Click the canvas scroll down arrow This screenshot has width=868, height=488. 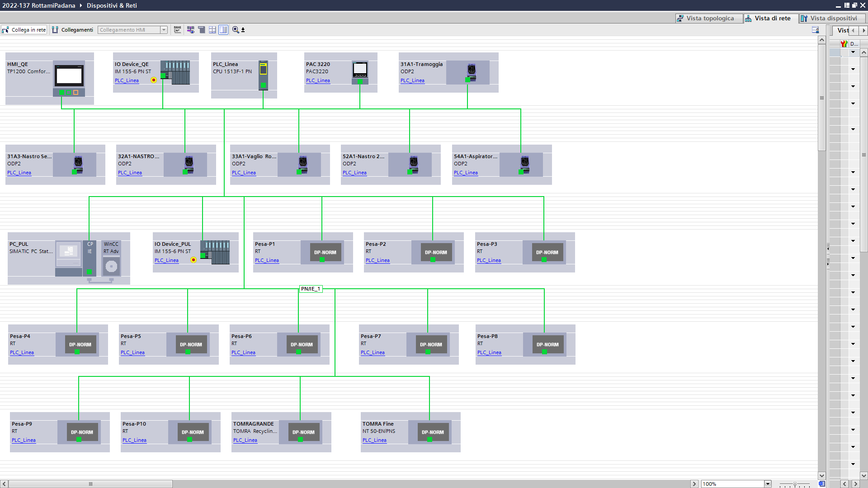click(x=822, y=476)
